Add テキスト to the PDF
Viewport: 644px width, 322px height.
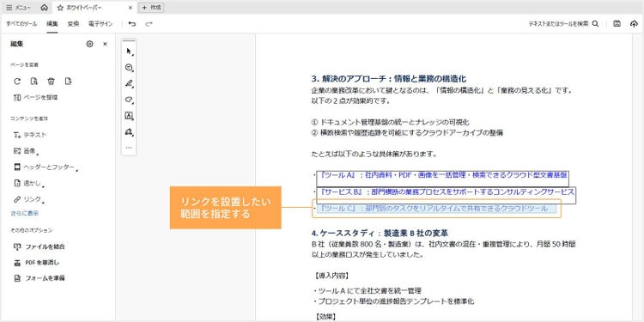pyautogui.click(x=29, y=135)
